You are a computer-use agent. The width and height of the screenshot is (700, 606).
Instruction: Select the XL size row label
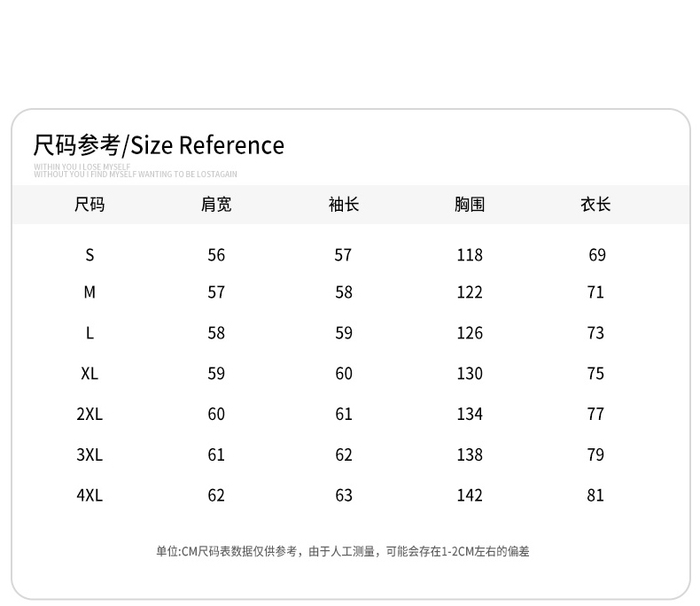click(x=89, y=374)
